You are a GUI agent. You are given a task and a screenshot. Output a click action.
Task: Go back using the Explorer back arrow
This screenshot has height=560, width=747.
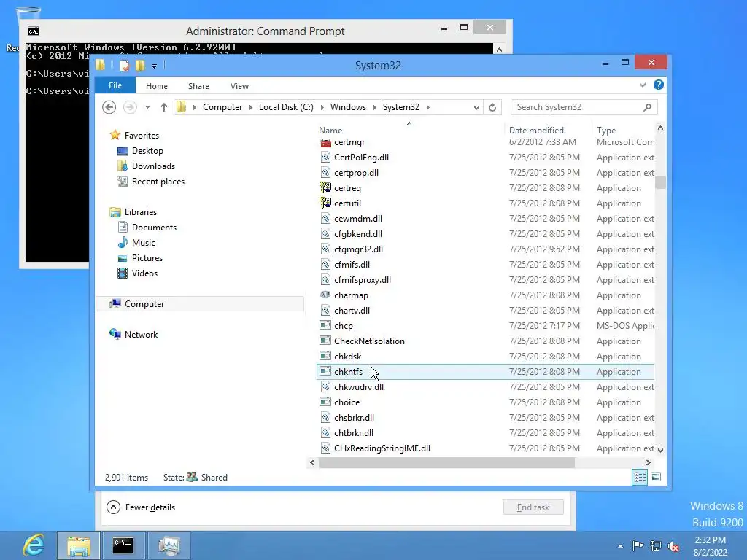[x=109, y=107]
